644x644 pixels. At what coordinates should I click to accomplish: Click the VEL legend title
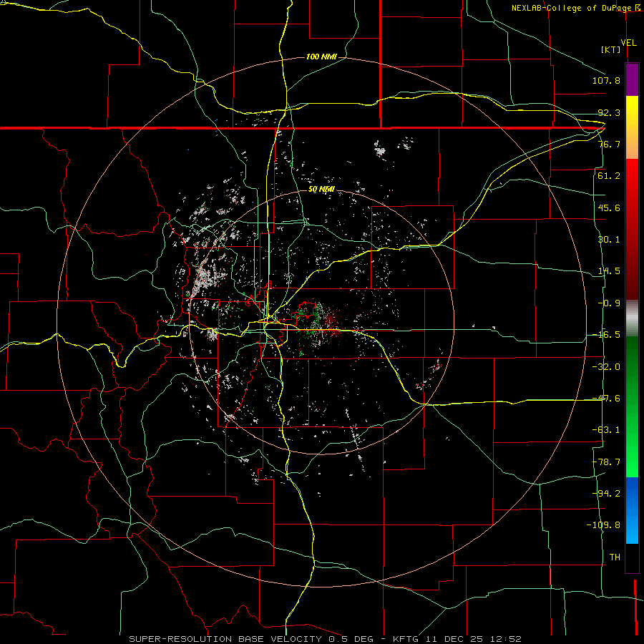click(x=628, y=42)
